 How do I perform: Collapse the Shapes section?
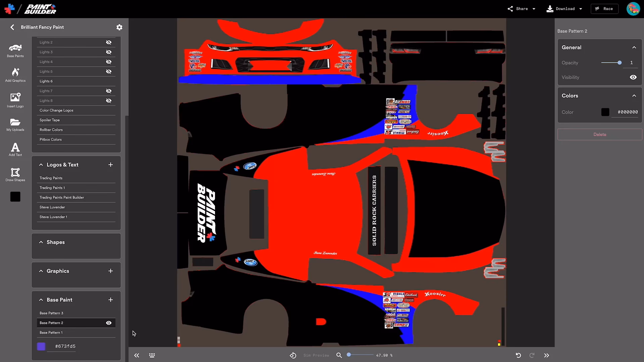pyautogui.click(x=41, y=242)
